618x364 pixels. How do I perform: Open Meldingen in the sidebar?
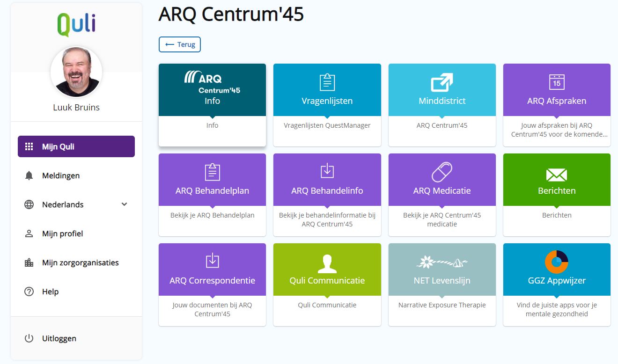coord(76,175)
